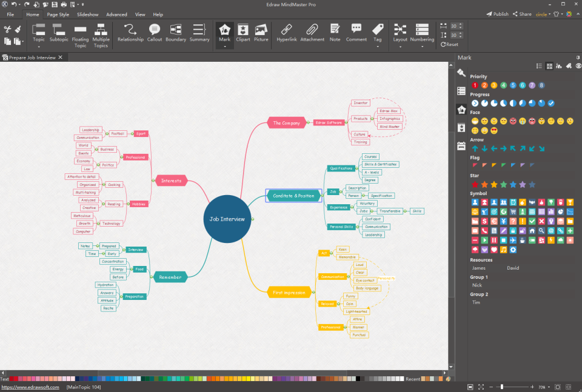The image size is (582, 392).
Task: Click the Publish button
Action: pos(497,14)
